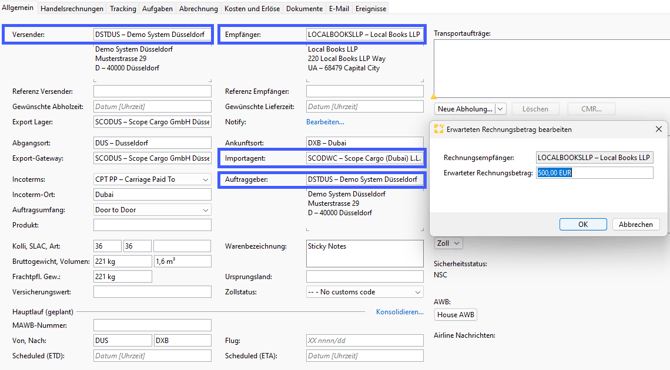Click the Frachtpfl. Gew. field
Screen dimensions: 670x370
coord(123,277)
